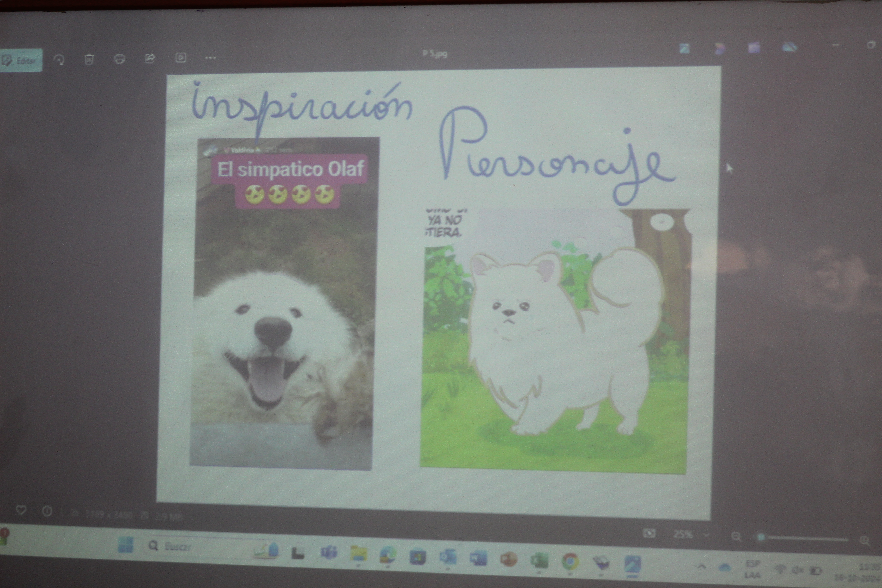The width and height of the screenshot is (882, 588).
Task: Open Google Chrome from the taskbar
Action: [570, 561]
